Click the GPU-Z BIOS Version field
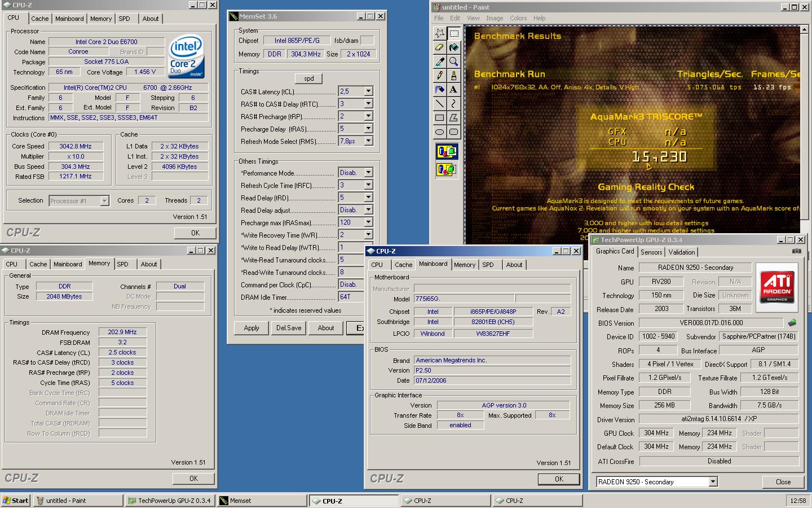The height and width of the screenshot is (508, 812). pyautogui.click(x=711, y=323)
